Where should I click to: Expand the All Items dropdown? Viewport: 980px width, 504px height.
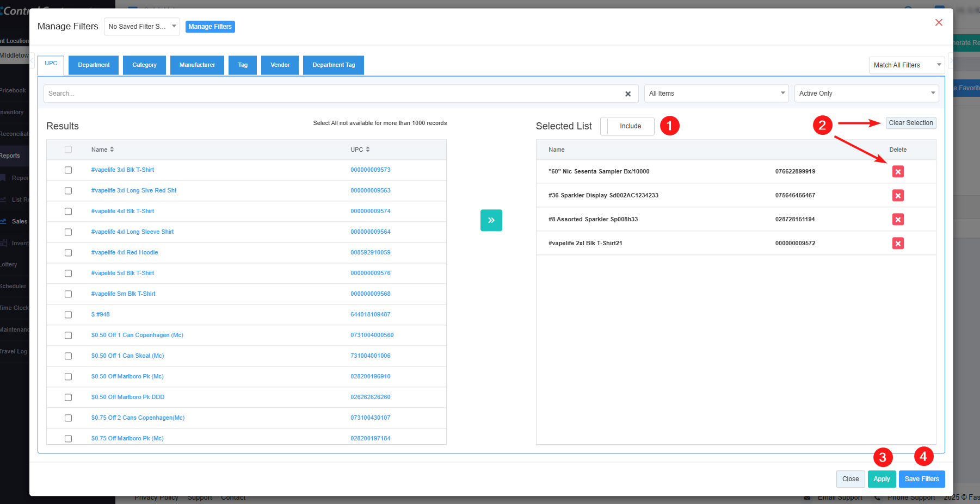point(716,94)
